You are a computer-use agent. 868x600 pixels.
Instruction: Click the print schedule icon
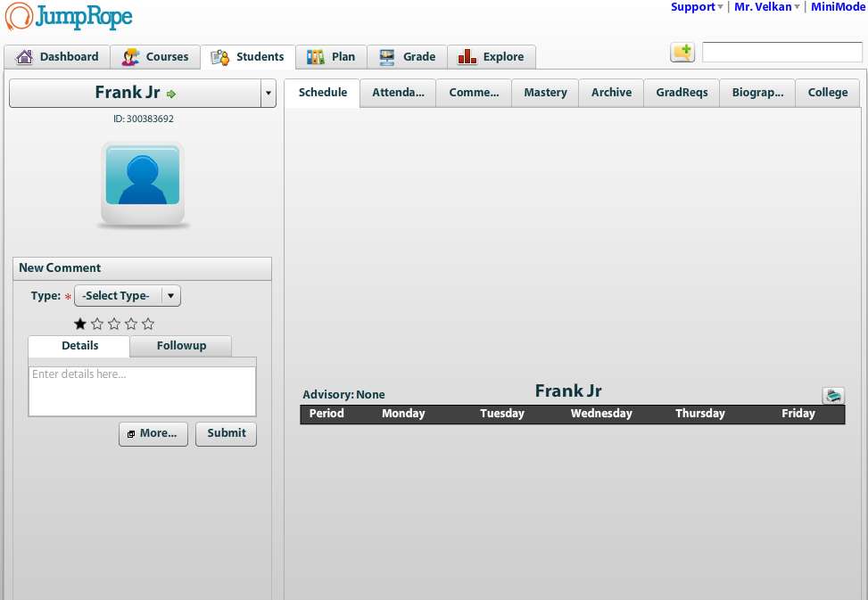833,395
